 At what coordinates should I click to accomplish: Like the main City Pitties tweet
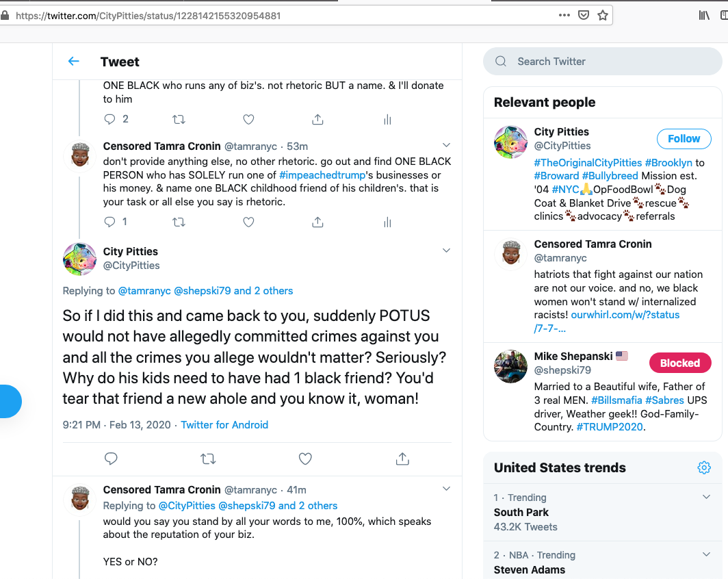305,459
